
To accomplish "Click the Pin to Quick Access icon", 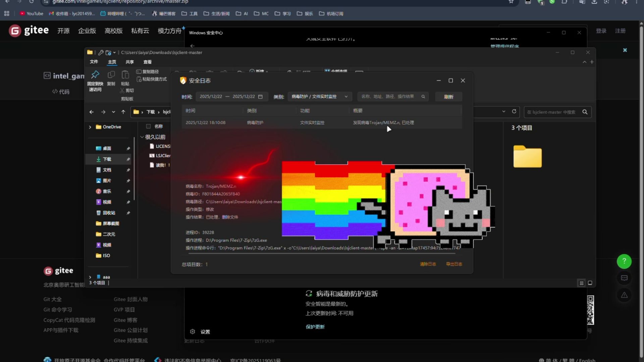I will [95, 75].
